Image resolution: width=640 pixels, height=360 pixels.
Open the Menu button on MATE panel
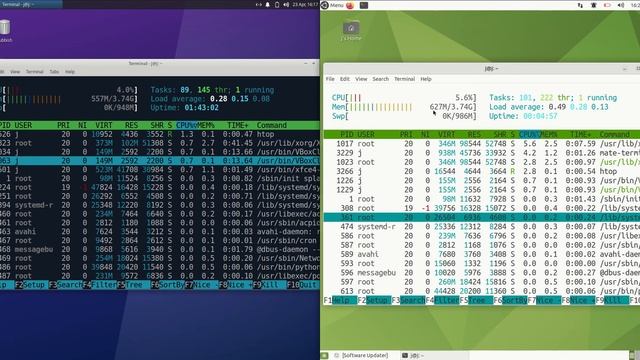(x=332, y=5)
